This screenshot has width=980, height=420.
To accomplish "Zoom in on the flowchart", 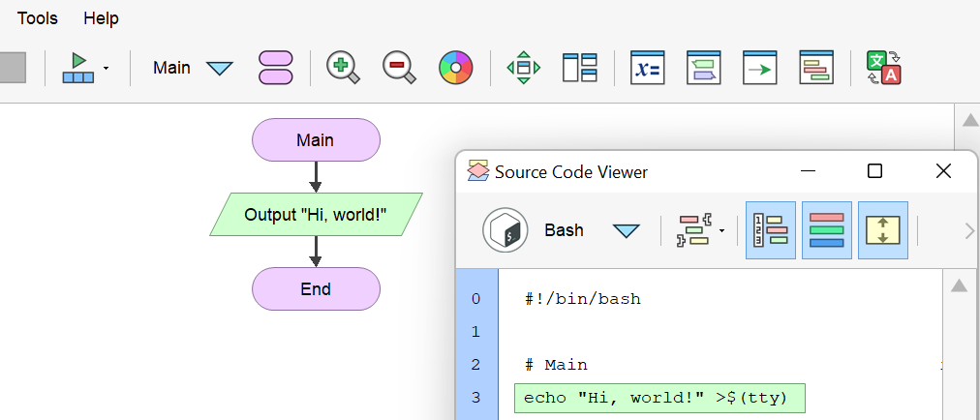I will click(x=343, y=68).
